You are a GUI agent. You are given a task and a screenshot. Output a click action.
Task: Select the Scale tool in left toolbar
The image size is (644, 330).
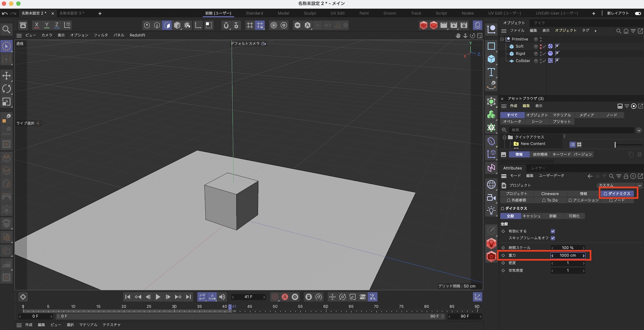point(6,102)
